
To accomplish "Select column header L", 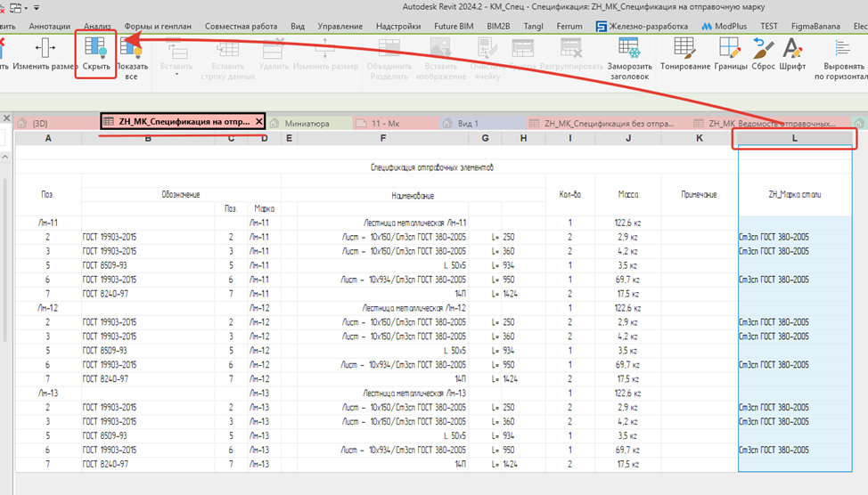I will (x=795, y=138).
